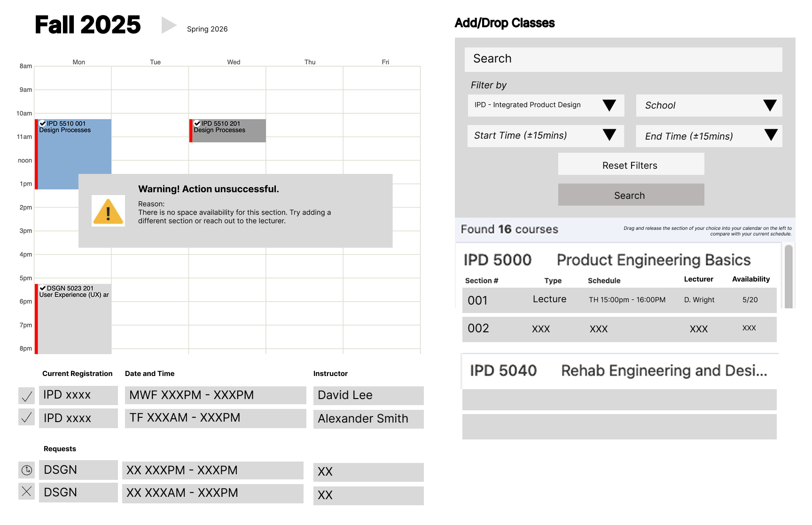Viewport: 812px width, 525px height.
Task: Click the yellow warning triangle icon
Action: pyautogui.click(x=108, y=211)
